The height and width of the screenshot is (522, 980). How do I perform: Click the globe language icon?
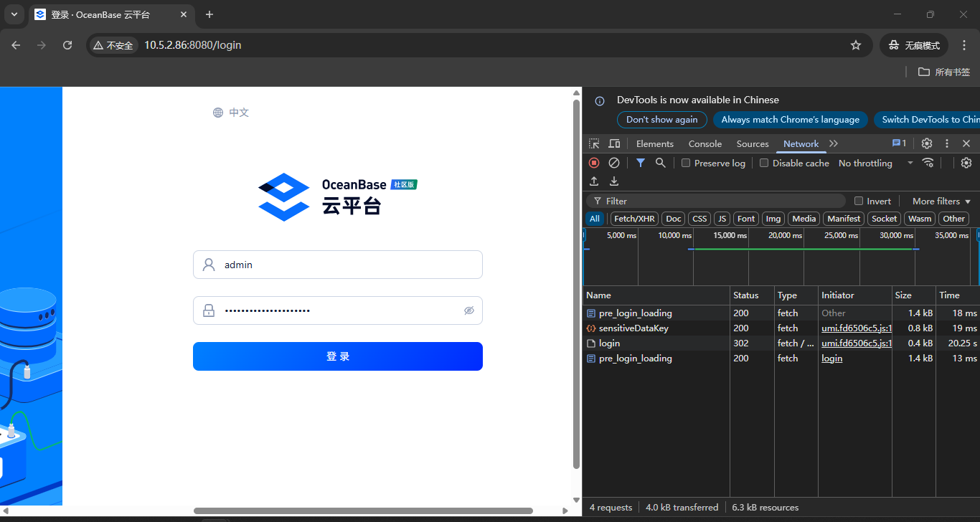[x=218, y=113]
